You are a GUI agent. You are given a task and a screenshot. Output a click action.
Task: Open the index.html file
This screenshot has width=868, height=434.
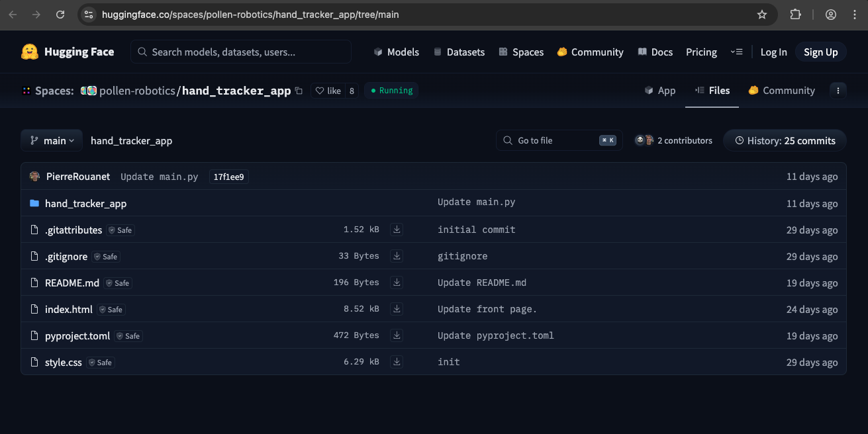(x=69, y=309)
